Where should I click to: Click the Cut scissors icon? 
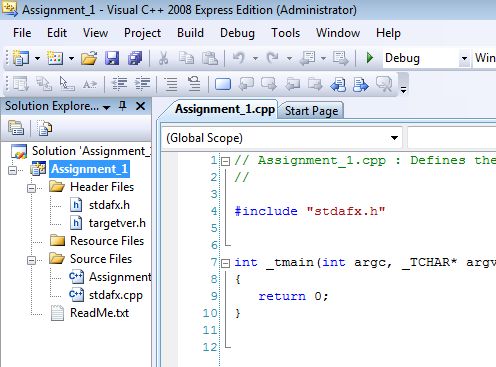pyautogui.click(x=163, y=58)
